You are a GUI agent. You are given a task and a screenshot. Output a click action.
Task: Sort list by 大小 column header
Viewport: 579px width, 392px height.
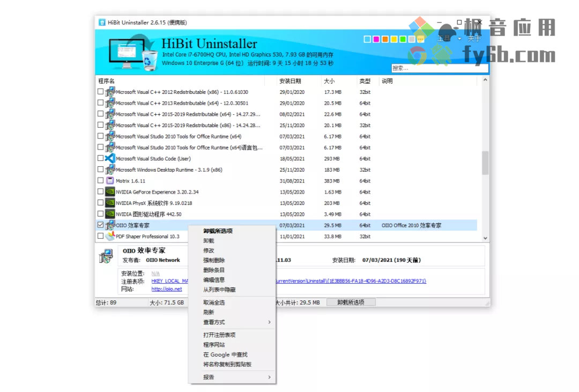[x=329, y=81]
